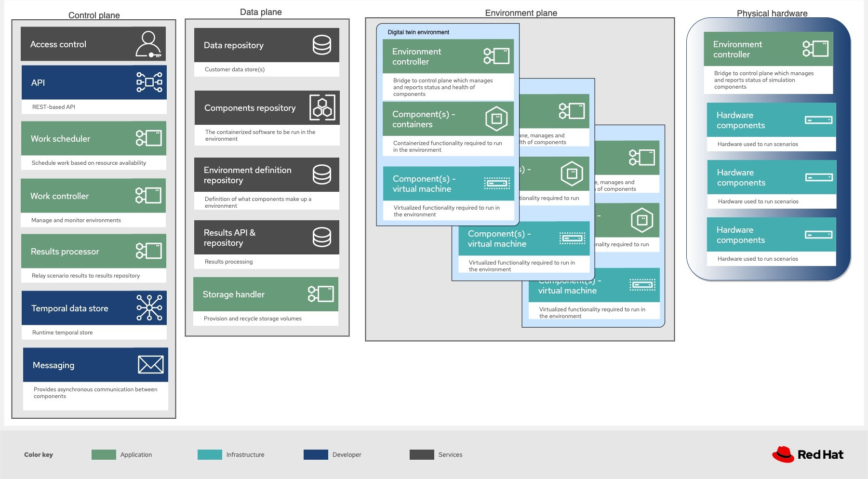Click the API network icon
The width and height of the screenshot is (868, 479).
(149, 82)
